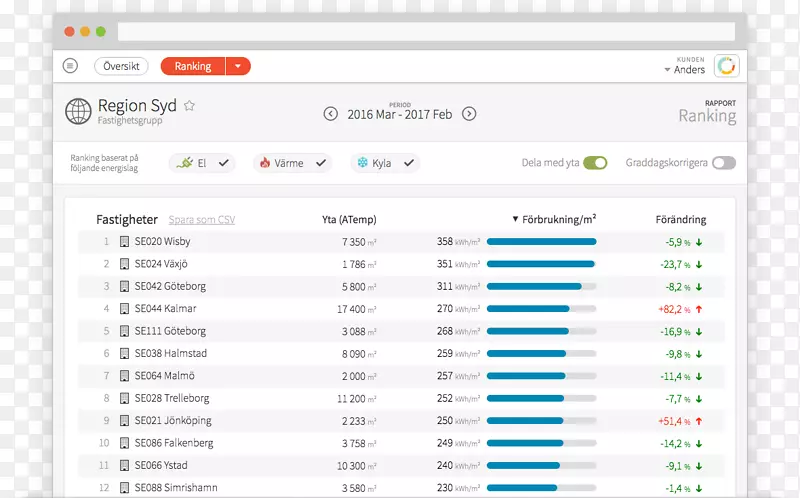800x498 pixels.
Task: Click the Spara som CSV link
Action: 202,220
